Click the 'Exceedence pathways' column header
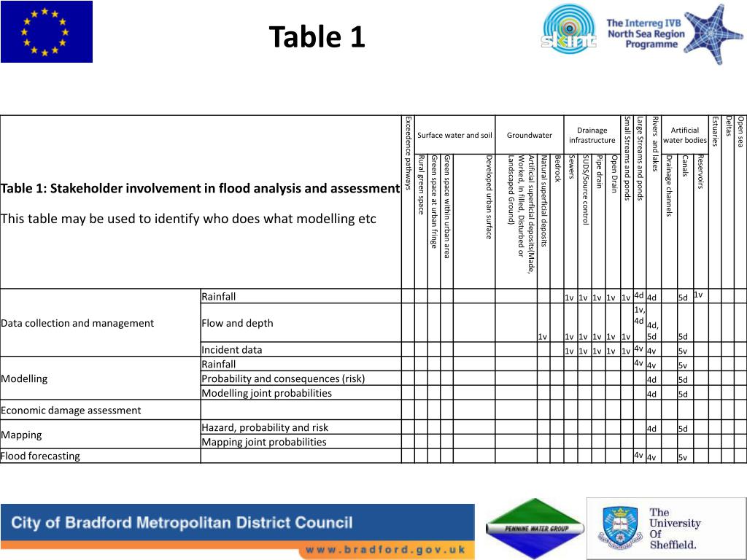Screen dimensions: 747x560 click(408, 153)
